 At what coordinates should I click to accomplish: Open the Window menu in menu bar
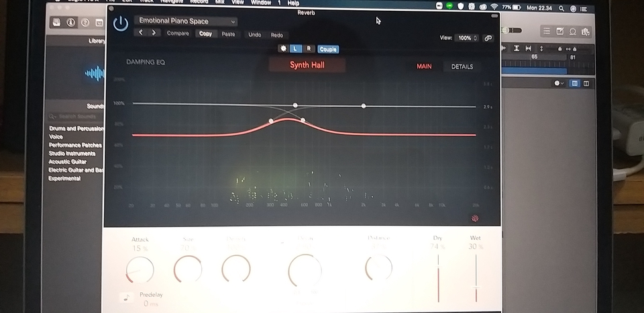tap(261, 3)
